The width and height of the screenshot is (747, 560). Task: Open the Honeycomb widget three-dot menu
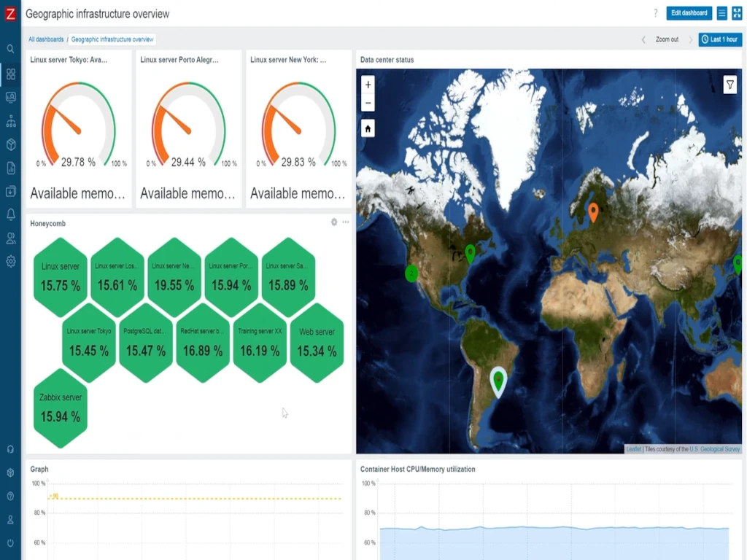pyautogui.click(x=346, y=222)
